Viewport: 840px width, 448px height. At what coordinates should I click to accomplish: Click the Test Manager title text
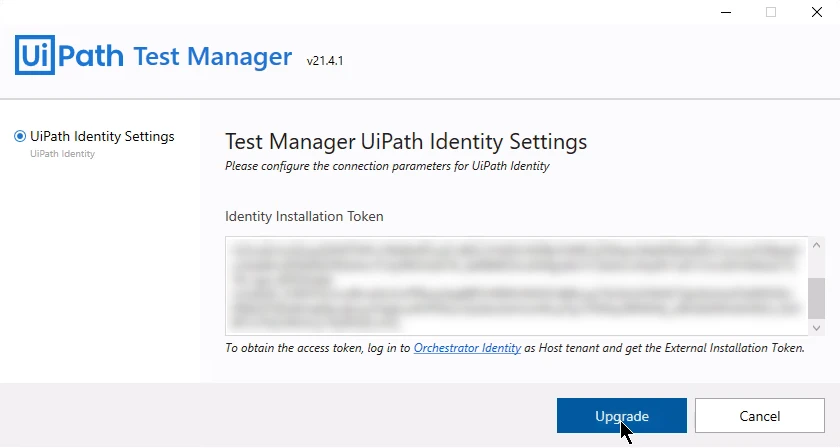[x=213, y=56]
